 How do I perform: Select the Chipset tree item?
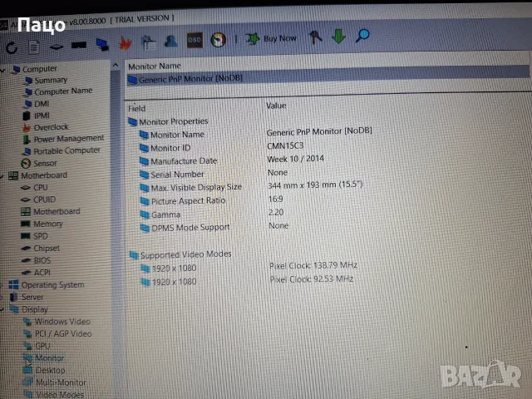click(x=47, y=249)
